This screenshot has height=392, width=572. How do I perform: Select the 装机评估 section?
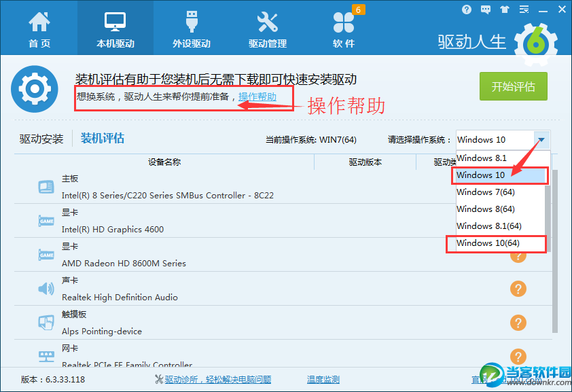point(102,138)
